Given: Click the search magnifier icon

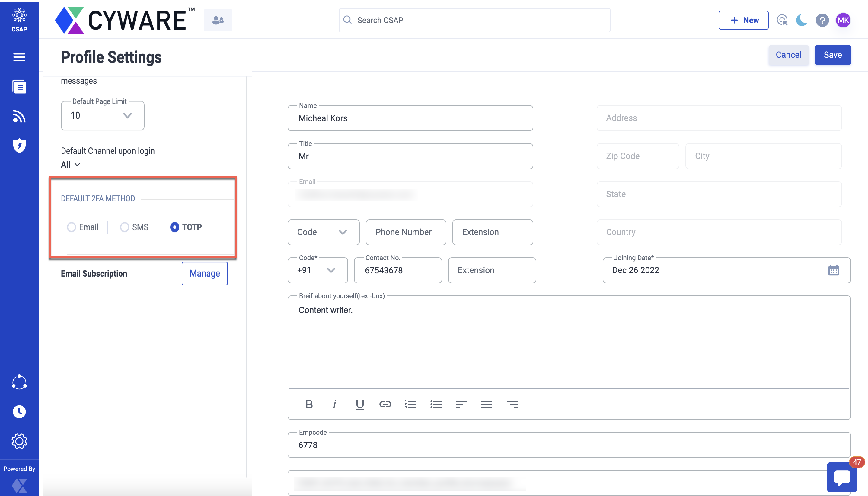Looking at the screenshot, I should point(347,20).
